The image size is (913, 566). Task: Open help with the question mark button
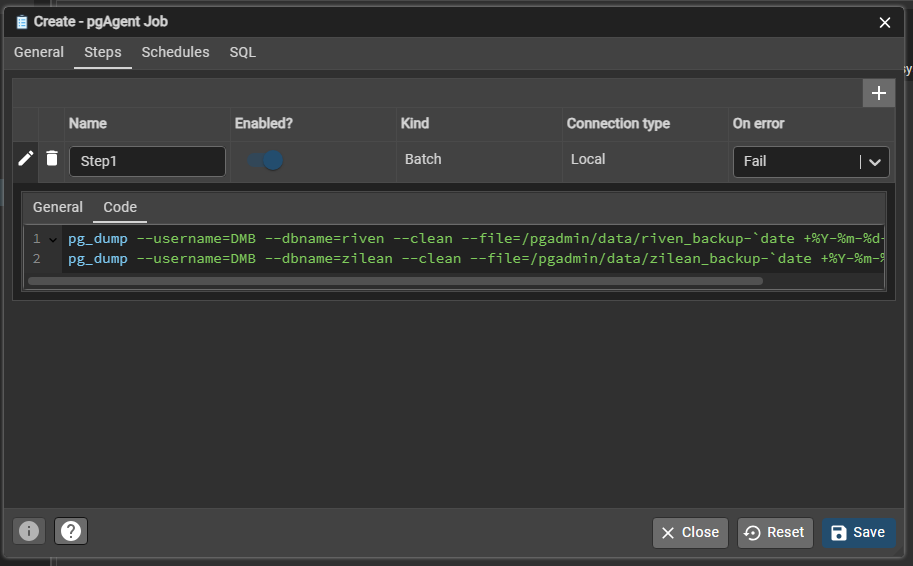71,531
